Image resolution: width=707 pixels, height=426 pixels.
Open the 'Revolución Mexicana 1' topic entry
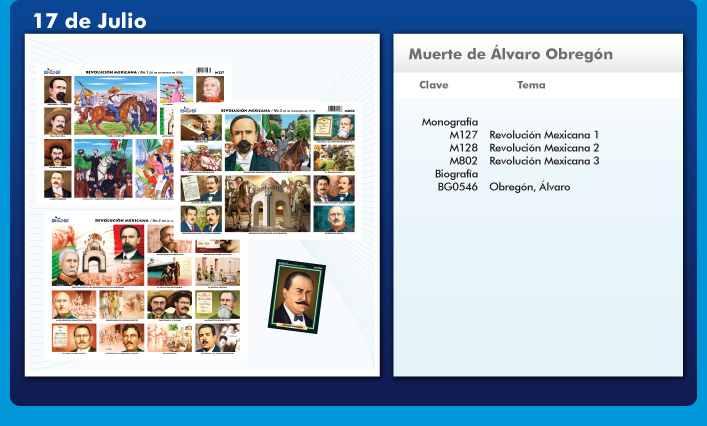click(544, 134)
